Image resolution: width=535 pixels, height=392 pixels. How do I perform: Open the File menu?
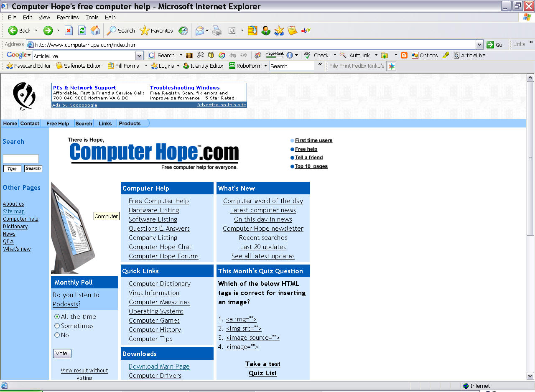click(12, 18)
